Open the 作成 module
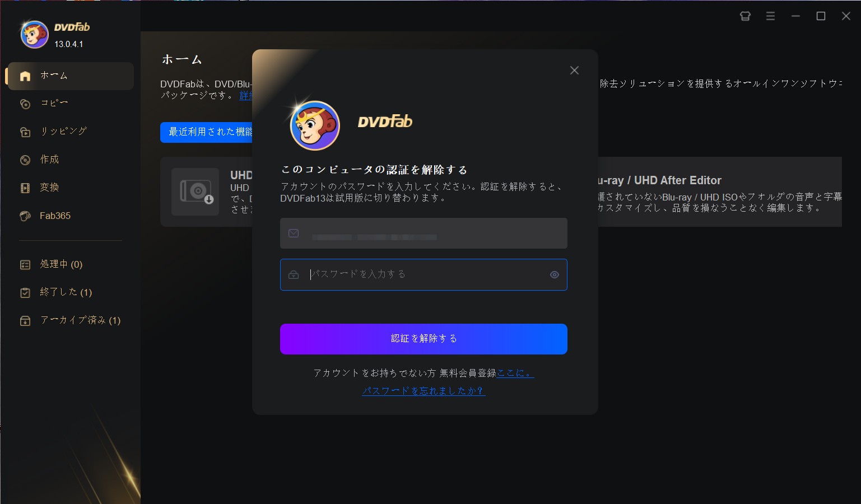861x504 pixels. pyautogui.click(x=70, y=160)
